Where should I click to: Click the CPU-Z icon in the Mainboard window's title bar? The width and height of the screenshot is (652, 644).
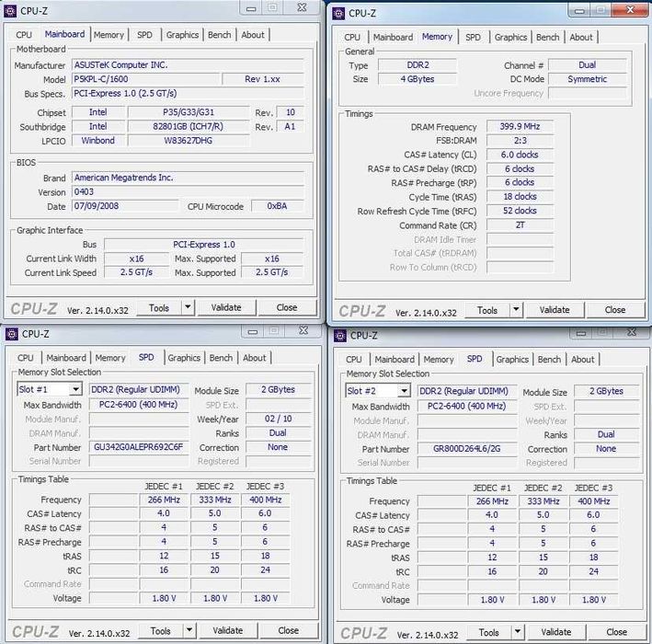[10, 11]
